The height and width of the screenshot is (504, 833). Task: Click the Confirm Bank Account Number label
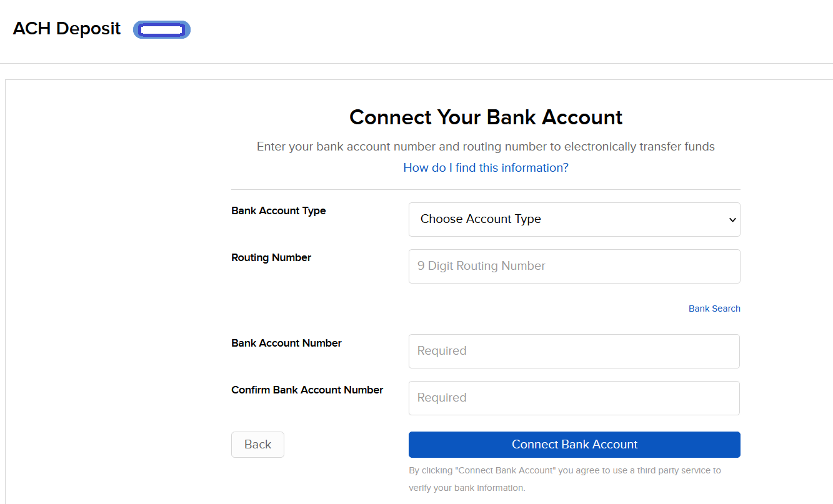[307, 390]
